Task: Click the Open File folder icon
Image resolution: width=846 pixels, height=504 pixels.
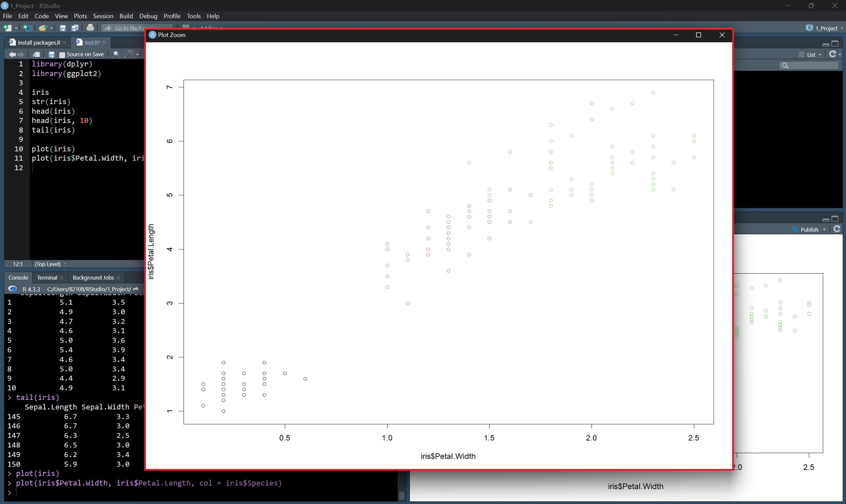Action: tap(42, 28)
